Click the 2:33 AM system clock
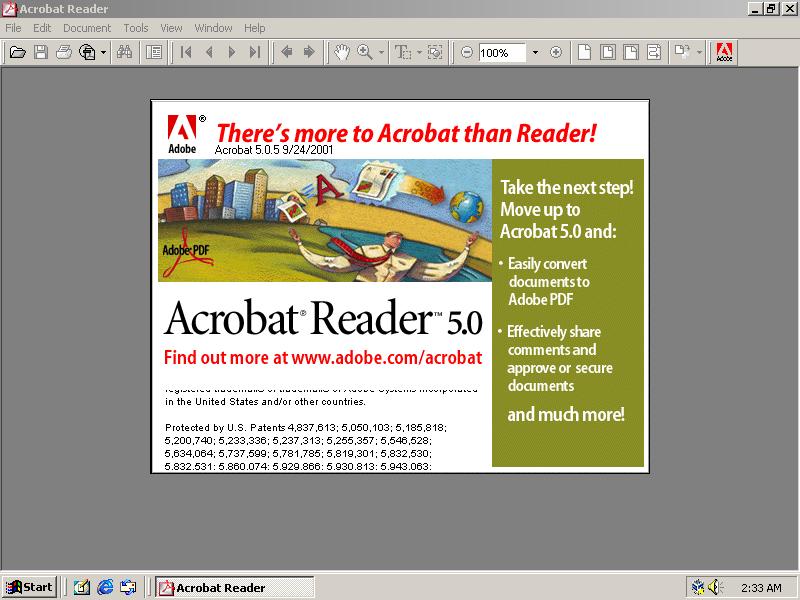This screenshot has height=600, width=800. (761, 588)
